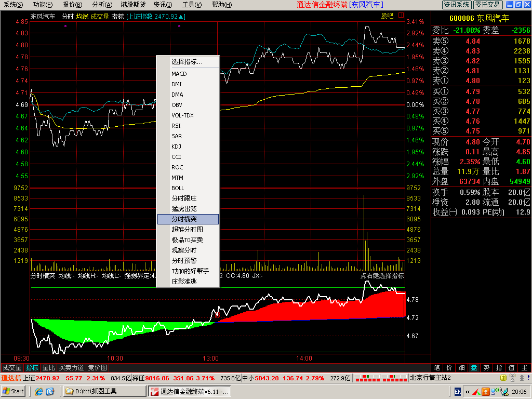
Task: Open 报价(B) menu
Action: [x=72, y=5]
